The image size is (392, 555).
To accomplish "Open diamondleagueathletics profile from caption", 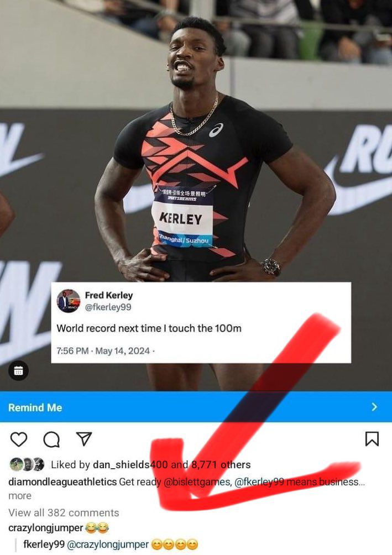I will point(62,481).
